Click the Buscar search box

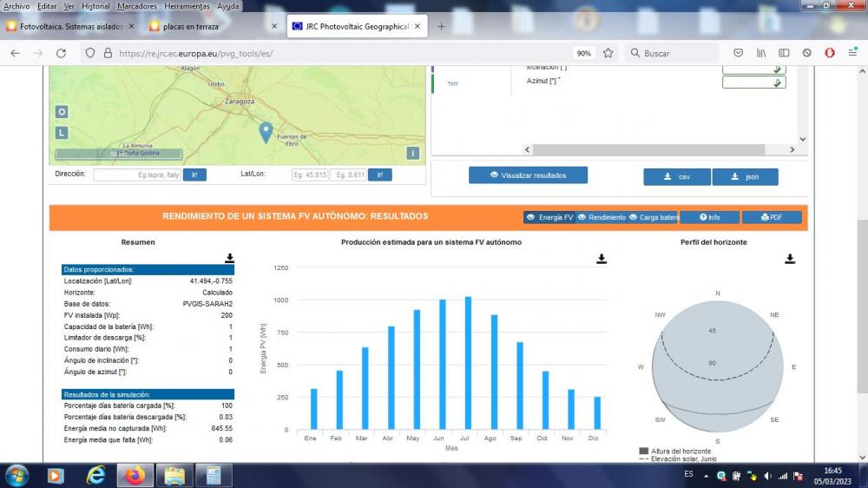point(673,53)
